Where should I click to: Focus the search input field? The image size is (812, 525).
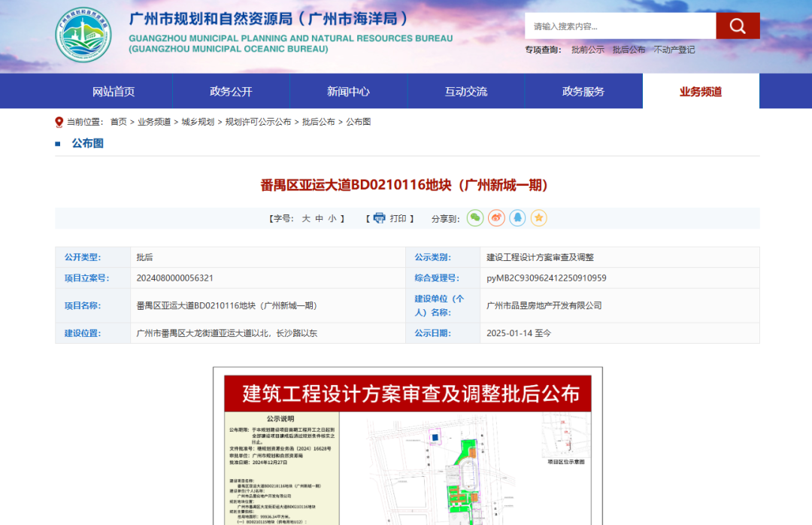[x=620, y=26]
